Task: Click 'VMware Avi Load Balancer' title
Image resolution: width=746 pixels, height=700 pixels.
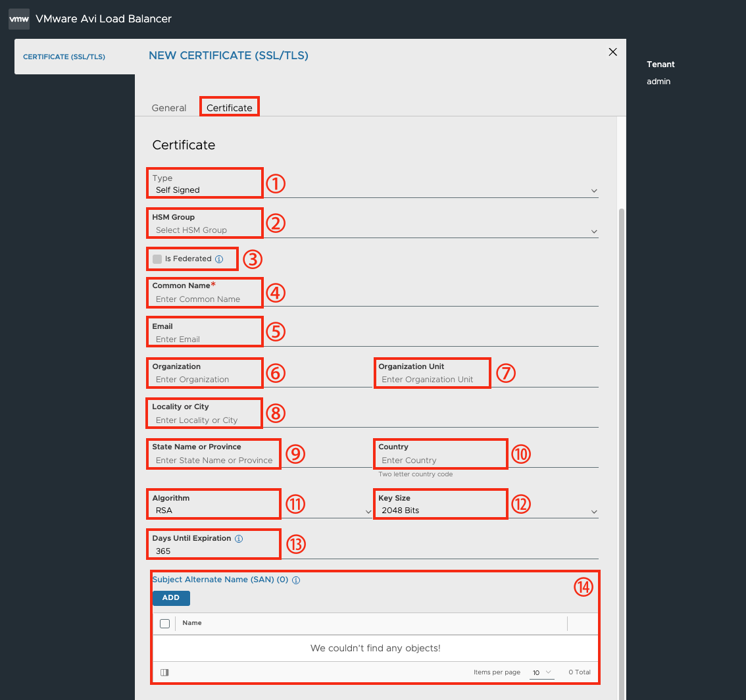Action: pyautogui.click(x=104, y=19)
